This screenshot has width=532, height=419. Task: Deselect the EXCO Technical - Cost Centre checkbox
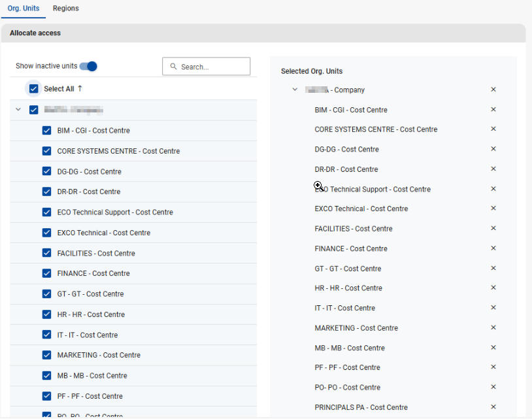click(46, 233)
